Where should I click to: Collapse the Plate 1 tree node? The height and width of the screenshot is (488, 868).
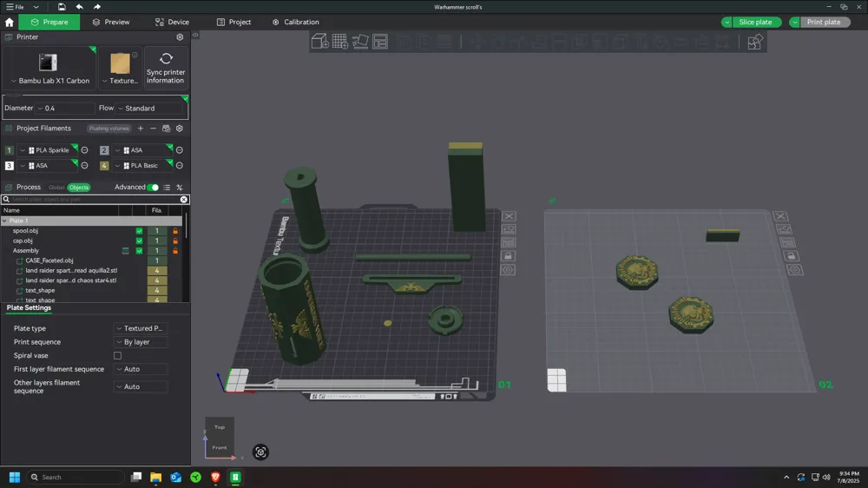point(5,221)
